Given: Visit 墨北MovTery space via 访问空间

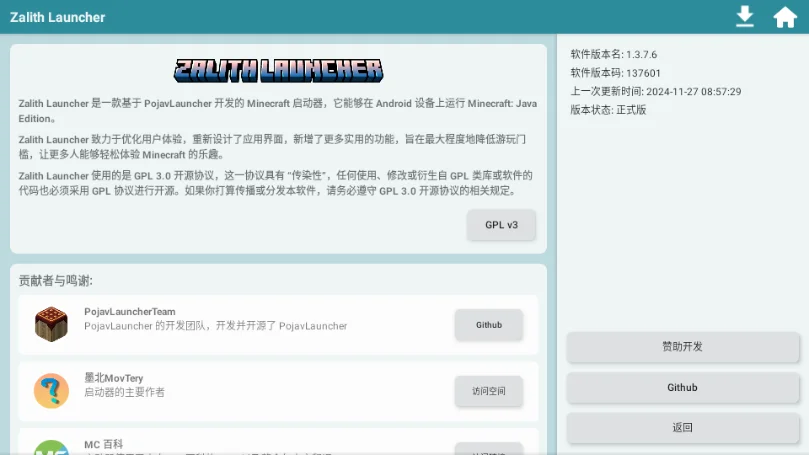Looking at the screenshot, I should pos(489,391).
